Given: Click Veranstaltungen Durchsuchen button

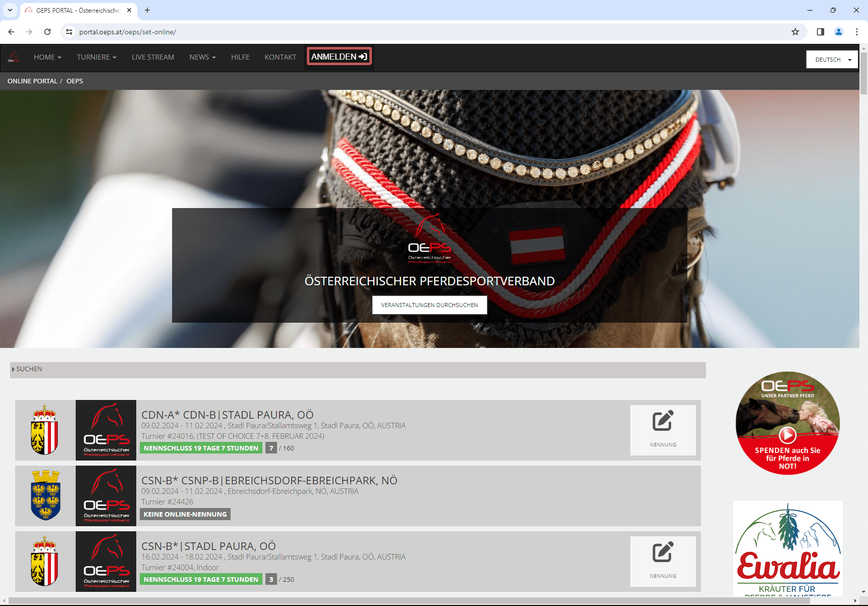Looking at the screenshot, I should coord(429,305).
